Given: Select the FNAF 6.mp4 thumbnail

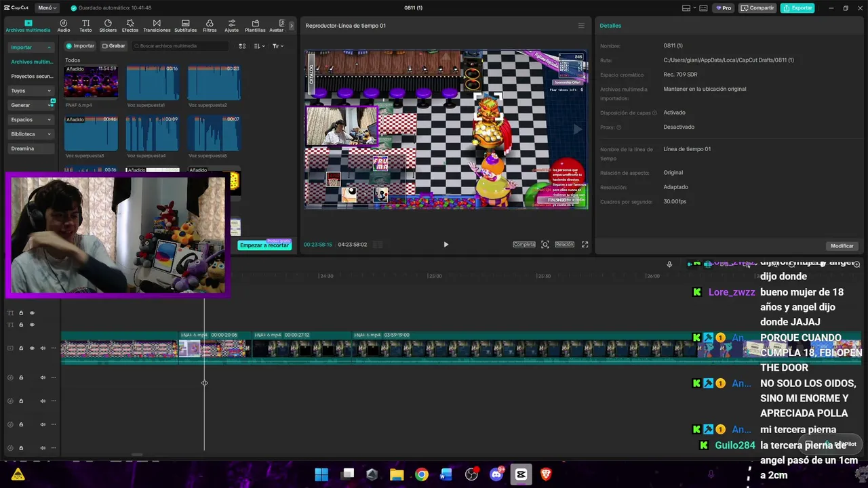Looking at the screenshot, I should [x=91, y=81].
